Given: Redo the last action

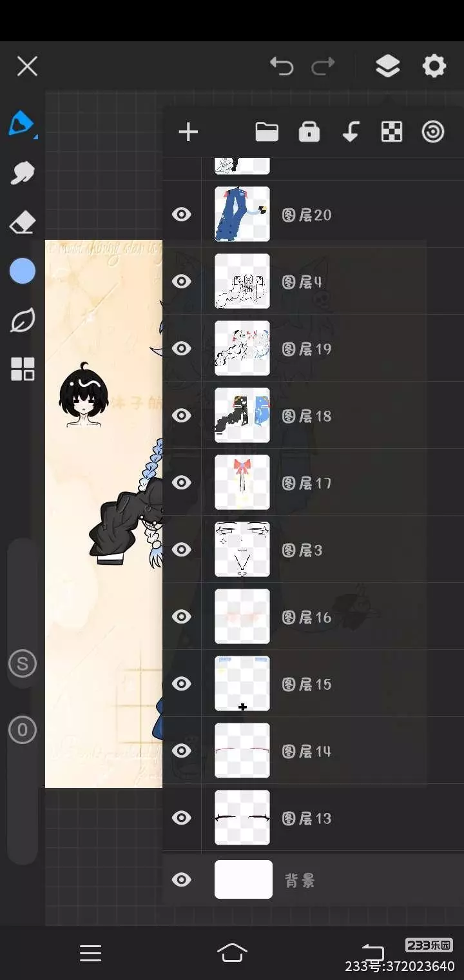Looking at the screenshot, I should point(323,66).
